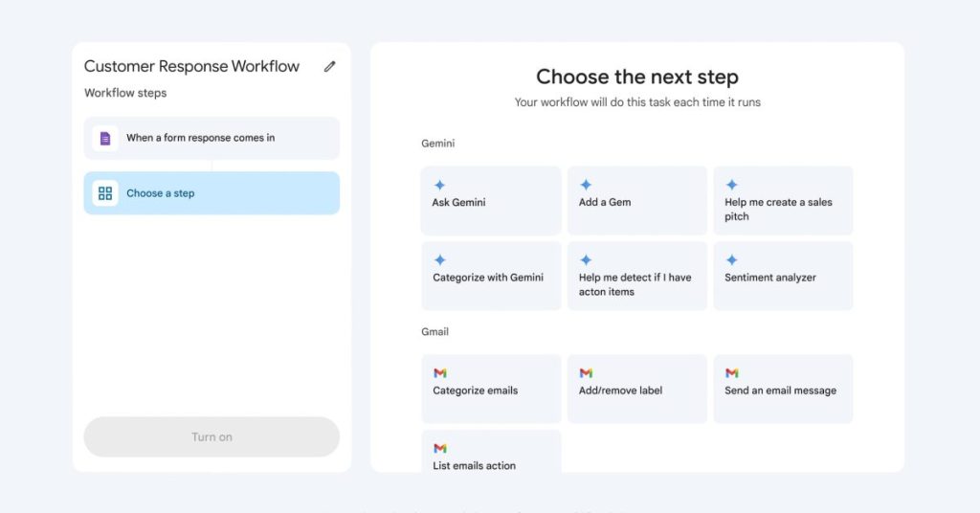Screen dimensions: 980x513
Task: Select the highlighted Choose a step item
Action: coord(212,193)
